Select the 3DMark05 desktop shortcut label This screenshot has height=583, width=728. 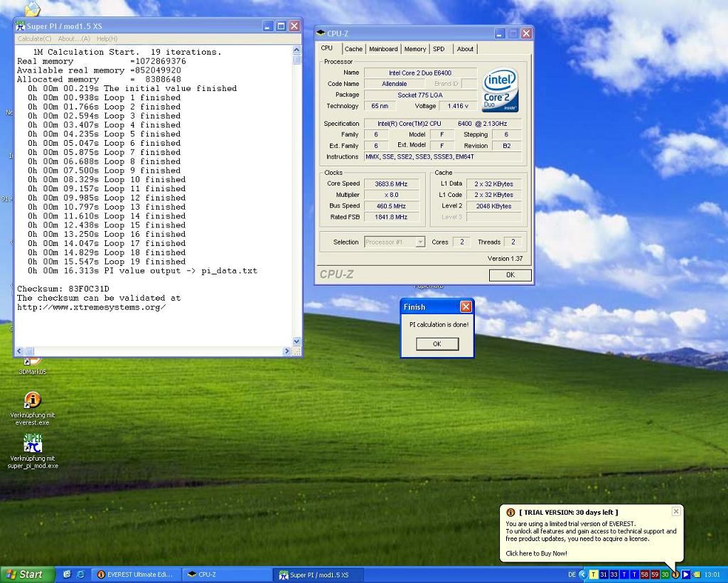(x=33, y=372)
